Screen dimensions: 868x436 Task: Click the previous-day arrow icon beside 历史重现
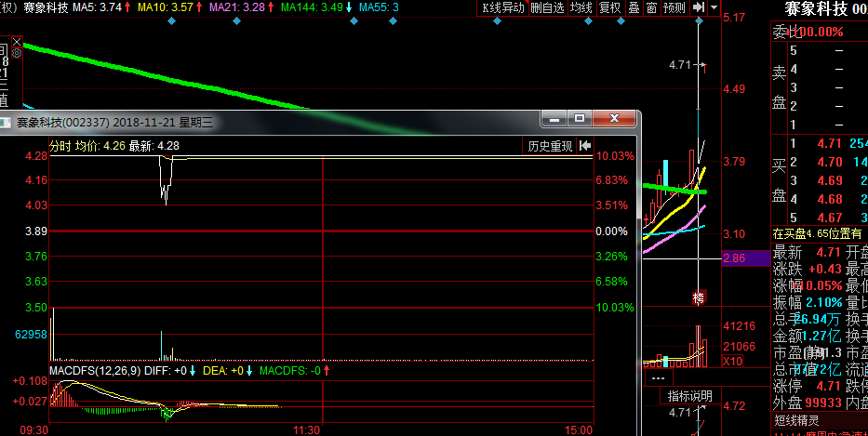pos(585,146)
